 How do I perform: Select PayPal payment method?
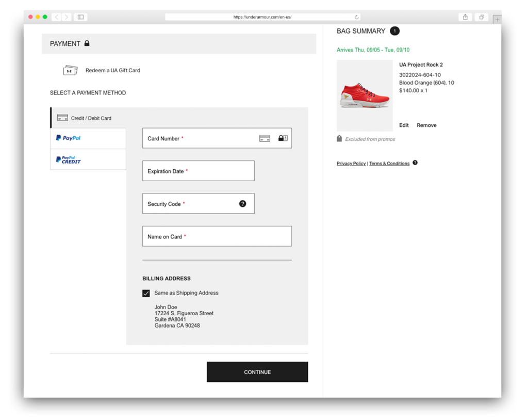point(88,138)
